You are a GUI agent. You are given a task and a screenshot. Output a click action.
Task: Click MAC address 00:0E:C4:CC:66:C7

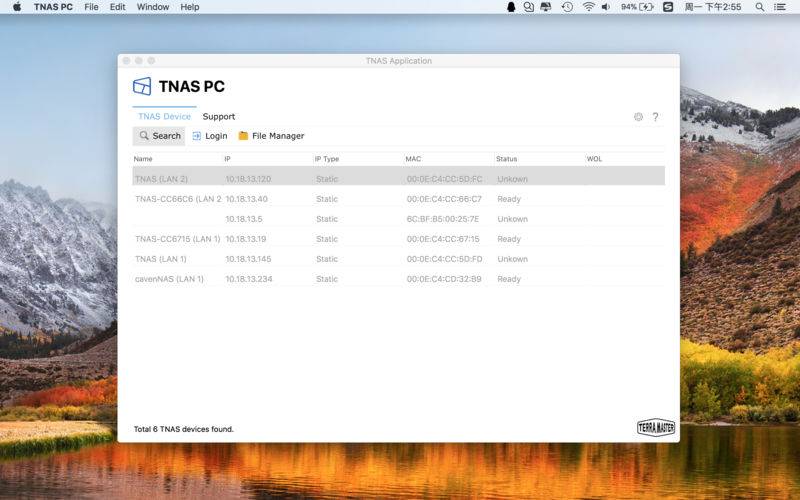click(444, 199)
